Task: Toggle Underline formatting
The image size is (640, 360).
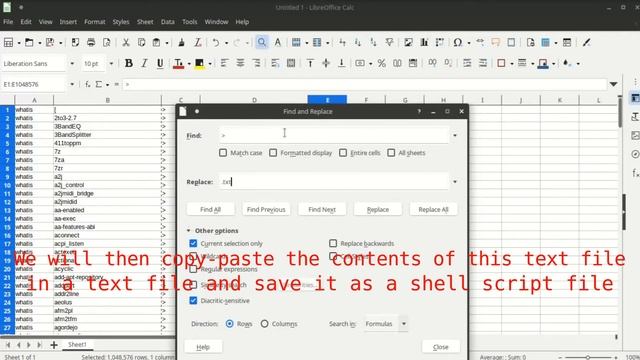Action: [x=160, y=63]
